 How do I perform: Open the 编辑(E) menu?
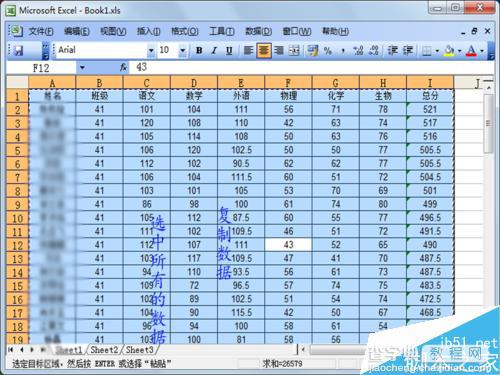tap(77, 32)
